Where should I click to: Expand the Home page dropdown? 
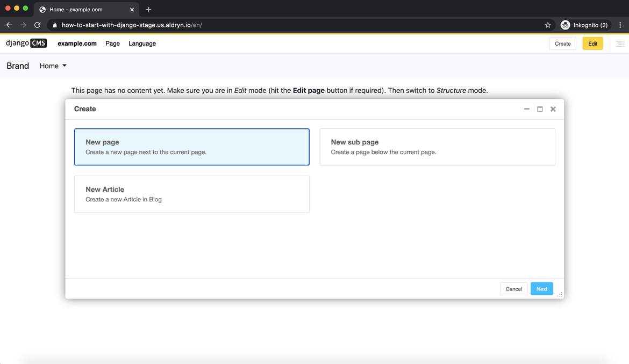(x=52, y=65)
